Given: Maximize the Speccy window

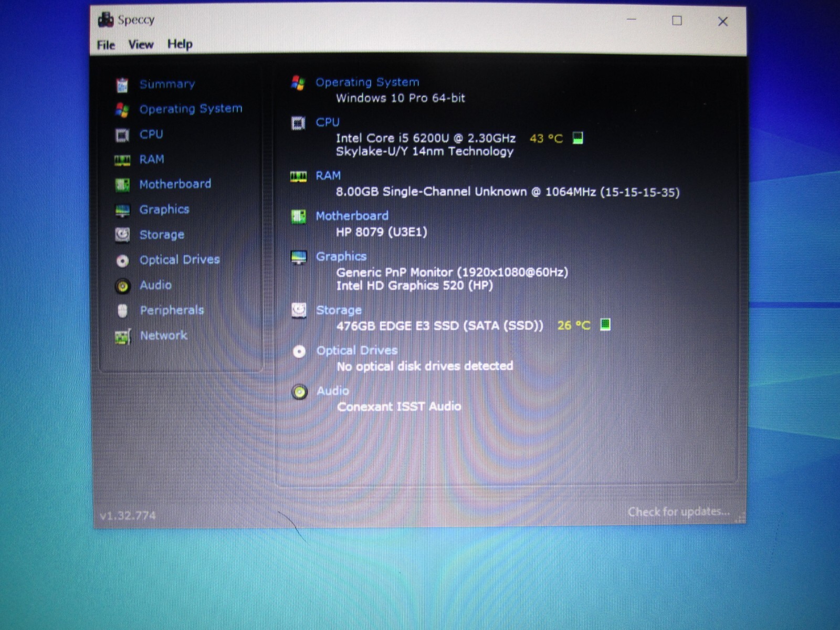Looking at the screenshot, I should [x=677, y=21].
